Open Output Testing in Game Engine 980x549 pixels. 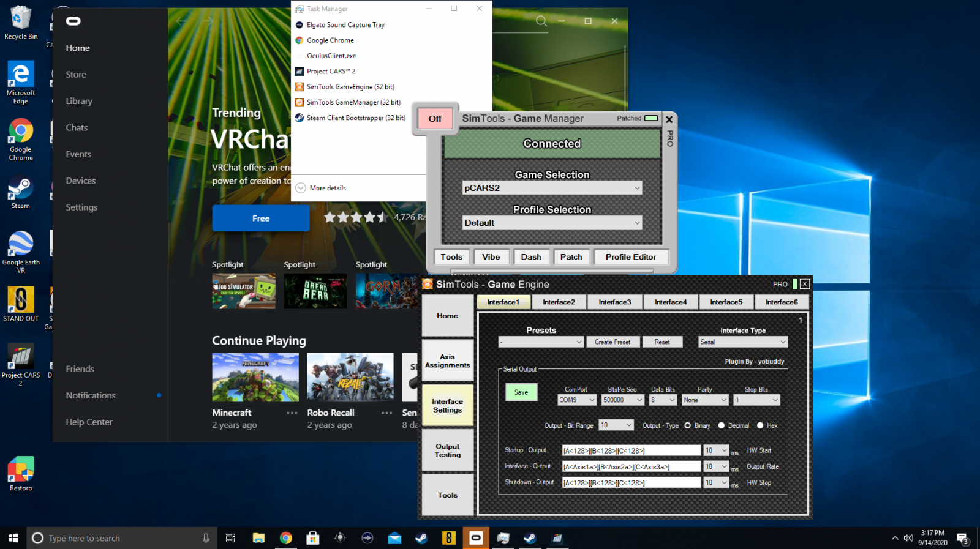(448, 450)
